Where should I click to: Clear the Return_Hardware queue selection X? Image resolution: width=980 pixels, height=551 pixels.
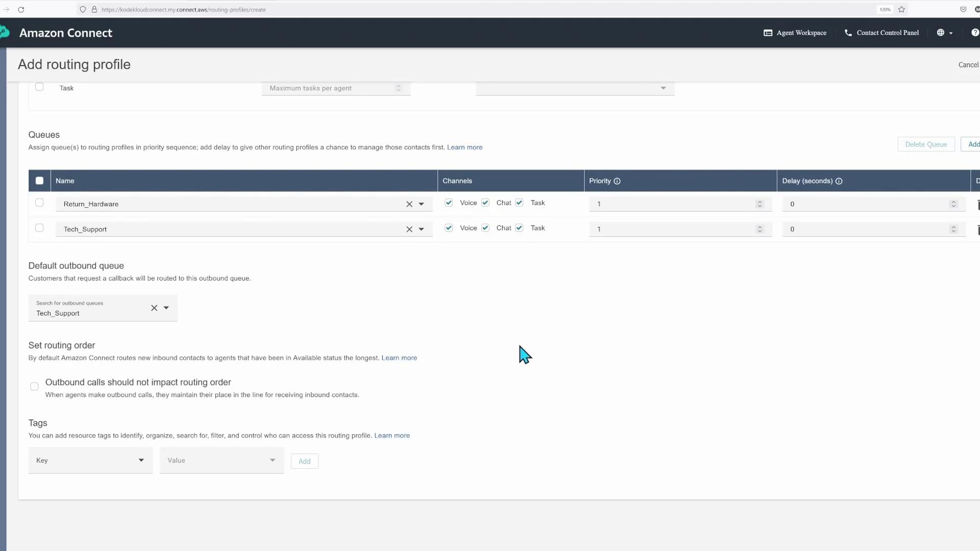coord(409,204)
